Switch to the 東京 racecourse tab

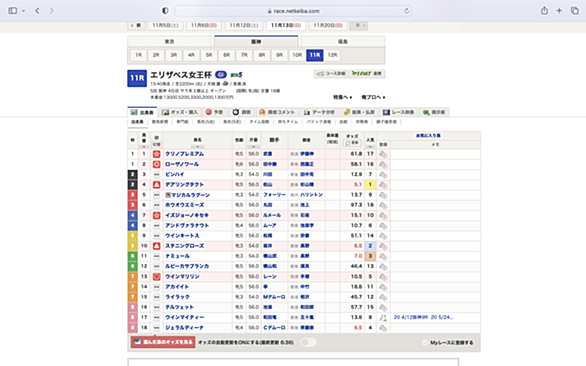[x=170, y=41]
